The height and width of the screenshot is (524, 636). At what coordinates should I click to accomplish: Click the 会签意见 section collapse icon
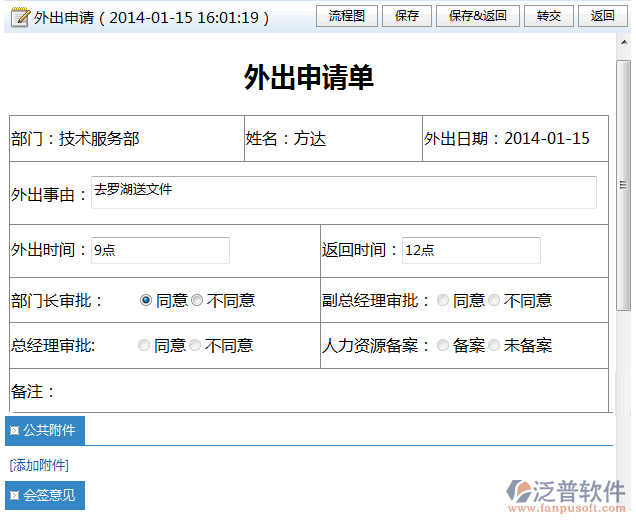(x=14, y=495)
